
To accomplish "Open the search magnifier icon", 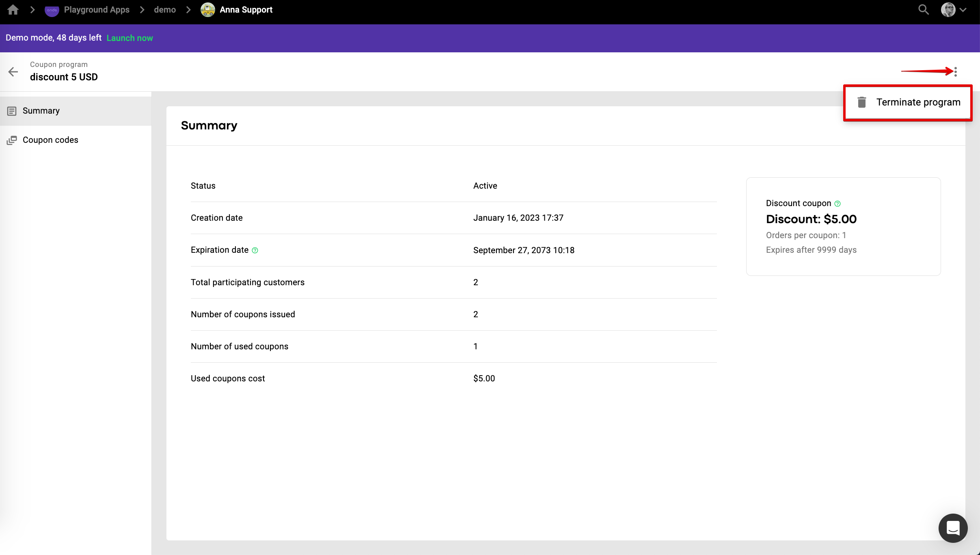I will [924, 10].
